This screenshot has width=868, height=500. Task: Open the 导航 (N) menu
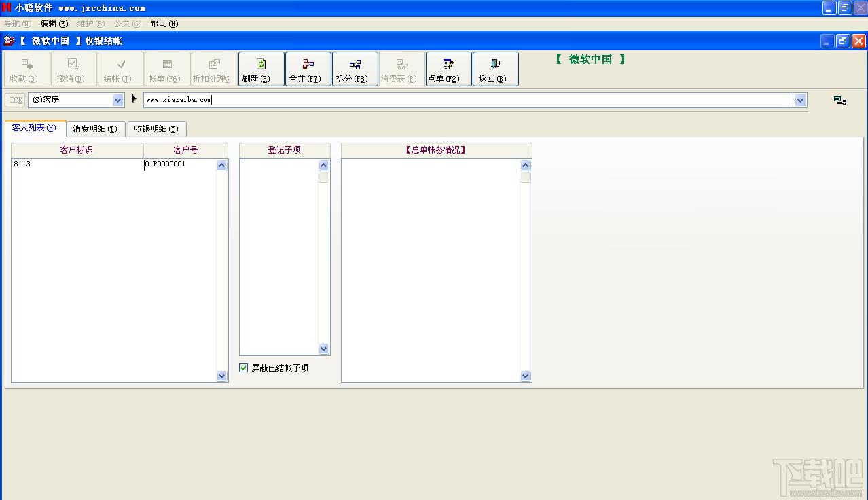pos(18,24)
